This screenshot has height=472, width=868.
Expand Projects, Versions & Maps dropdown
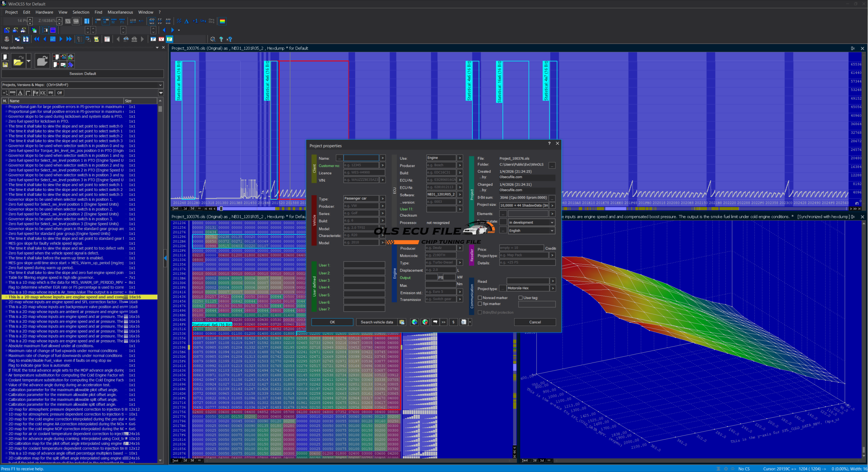[x=160, y=85]
